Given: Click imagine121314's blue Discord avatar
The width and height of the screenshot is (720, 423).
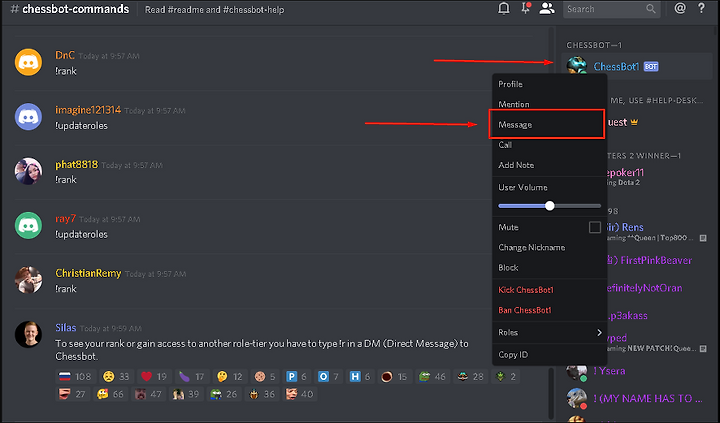Looking at the screenshot, I should click(x=28, y=117).
